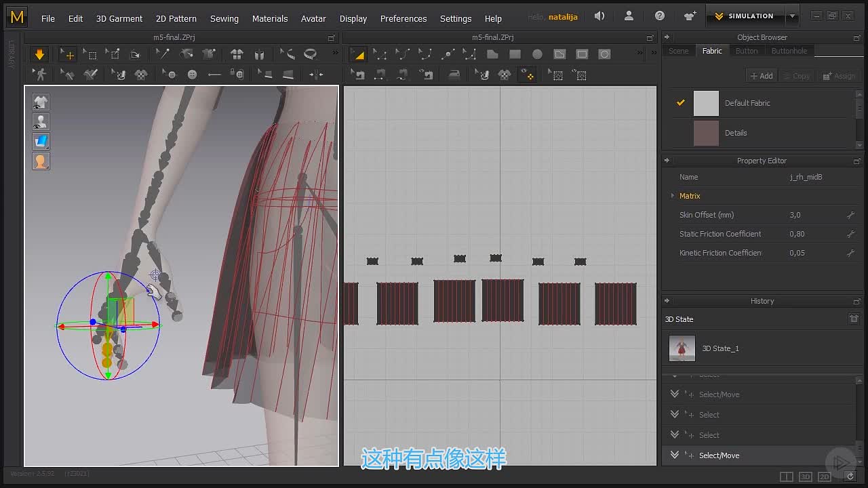868x488 pixels.
Task: Click the Skin Offset value field
Action: pyautogui.click(x=816, y=215)
